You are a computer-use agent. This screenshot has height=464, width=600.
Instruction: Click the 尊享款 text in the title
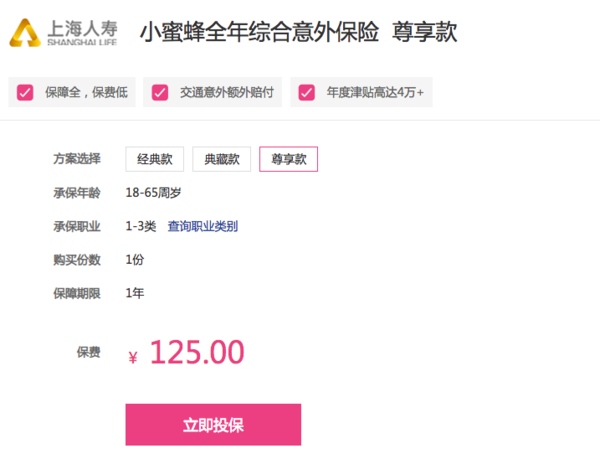pyautogui.click(x=425, y=32)
